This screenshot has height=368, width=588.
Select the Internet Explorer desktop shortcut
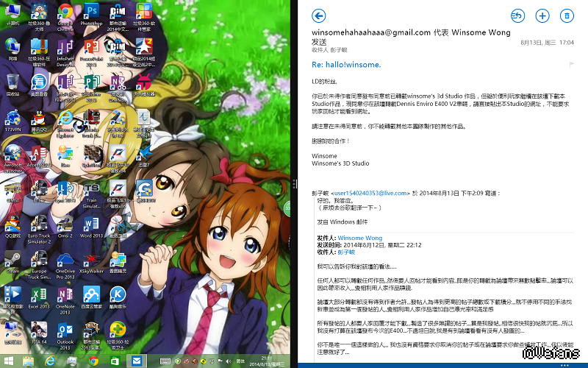point(65,123)
